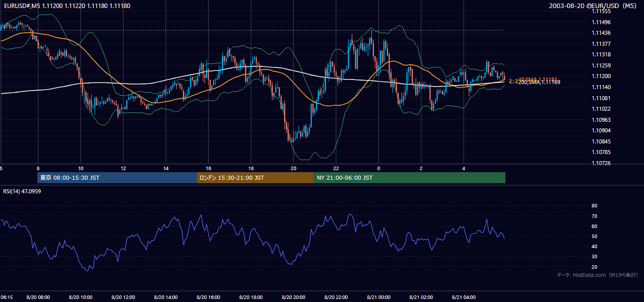Click price axis value 1.10904
The image size is (644, 302).
click(601, 130)
